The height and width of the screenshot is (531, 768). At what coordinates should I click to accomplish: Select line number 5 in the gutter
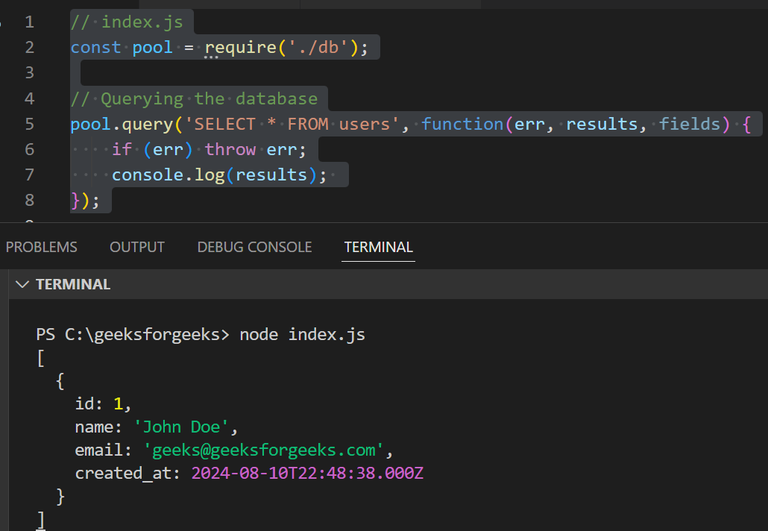(29, 124)
